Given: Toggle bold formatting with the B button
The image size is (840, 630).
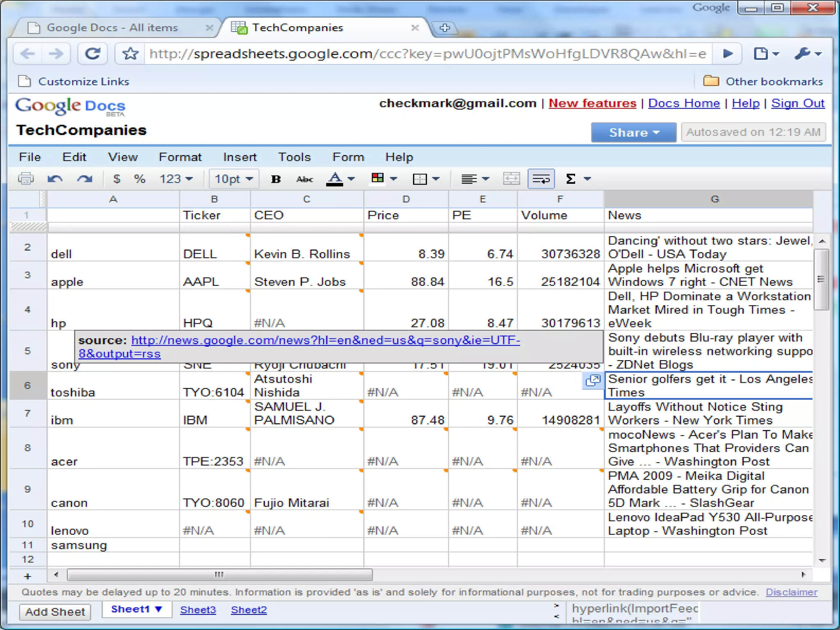Looking at the screenshot, I should [x=276, y=179].
